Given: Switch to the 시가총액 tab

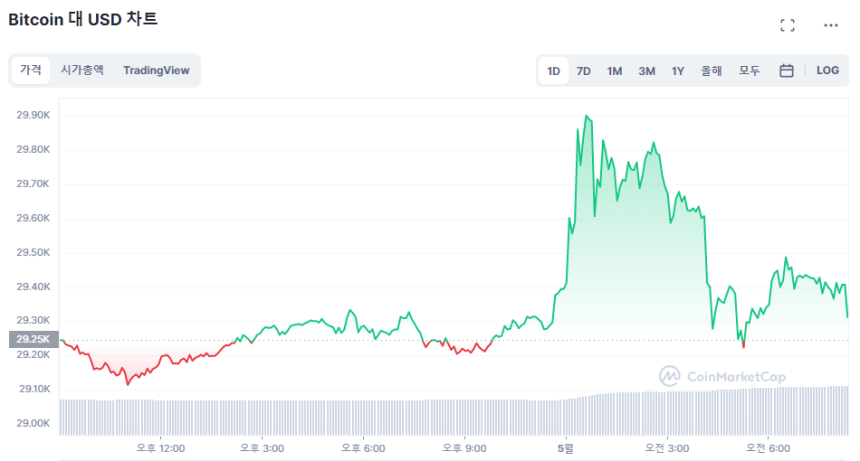Looking at the screenshot, I should point(82,70).
